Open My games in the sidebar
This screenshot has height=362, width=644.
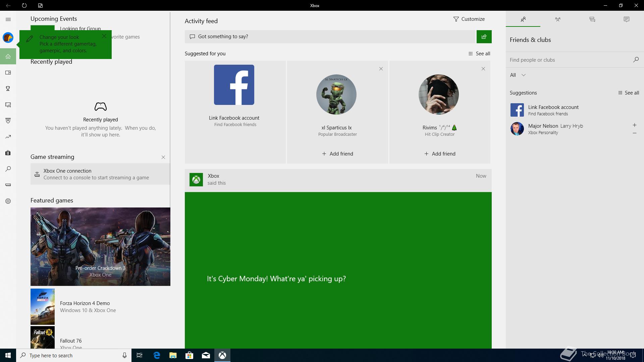8,72
